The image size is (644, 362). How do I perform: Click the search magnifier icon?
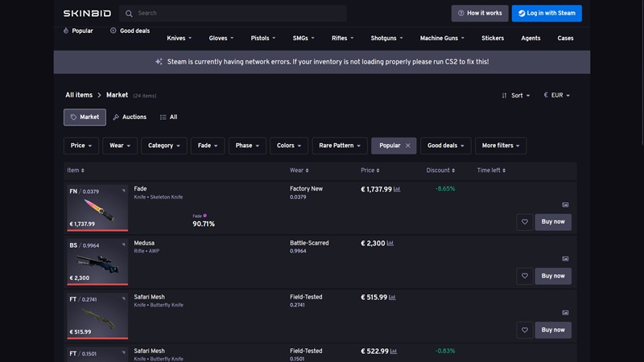point(129,14)
